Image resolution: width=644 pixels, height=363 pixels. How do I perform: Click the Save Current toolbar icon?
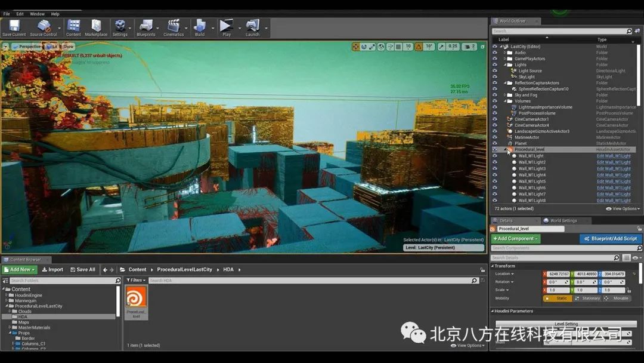pos(14,28)
